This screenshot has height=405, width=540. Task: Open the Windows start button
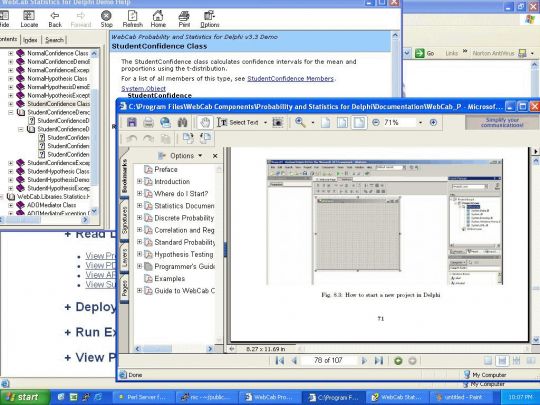click(x=24, y=397)
